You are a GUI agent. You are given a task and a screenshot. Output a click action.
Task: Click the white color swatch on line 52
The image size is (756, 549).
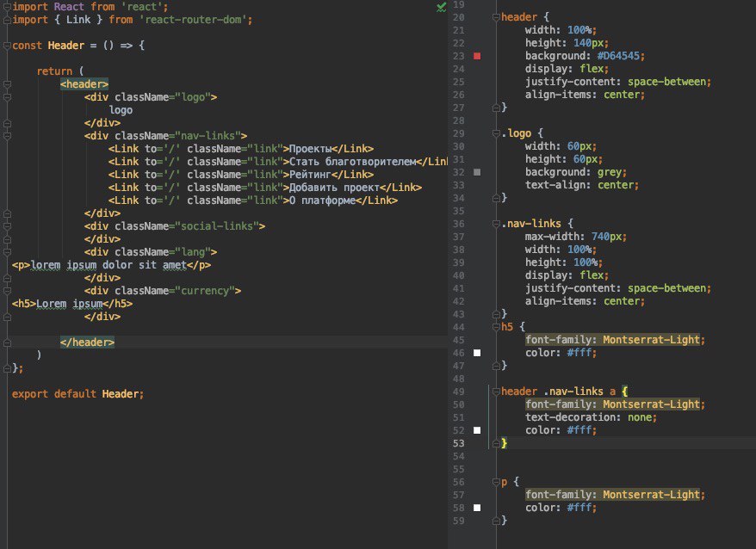click(x=478, y=430)
